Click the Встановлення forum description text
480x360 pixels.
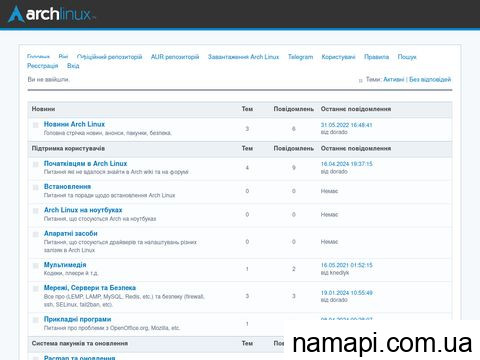pyautogui.click(x=109, y=195)
